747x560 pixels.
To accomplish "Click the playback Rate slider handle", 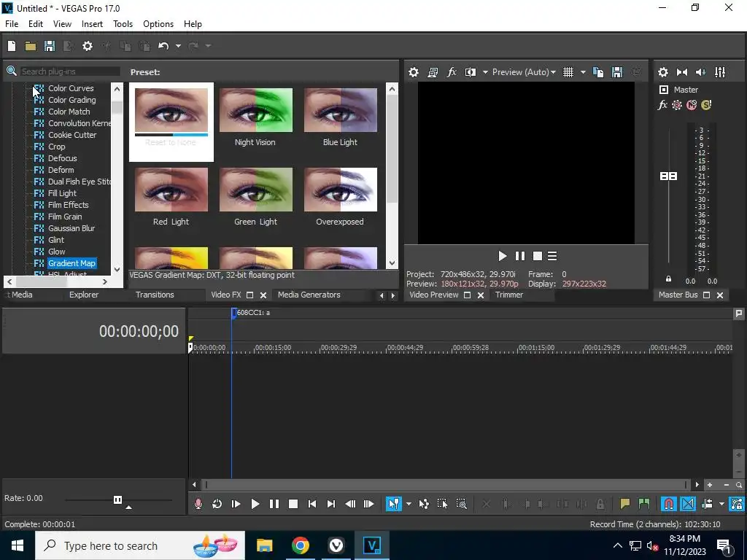I will (x=117, y=499).
